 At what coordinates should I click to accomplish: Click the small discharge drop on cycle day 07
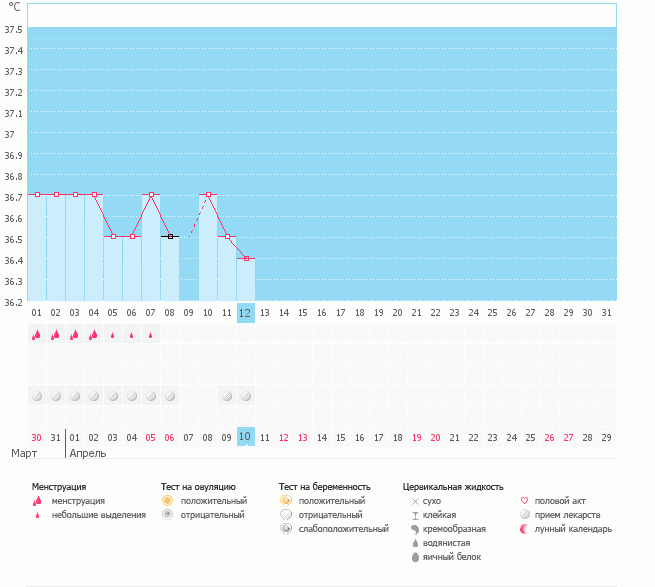pos(151,335)
